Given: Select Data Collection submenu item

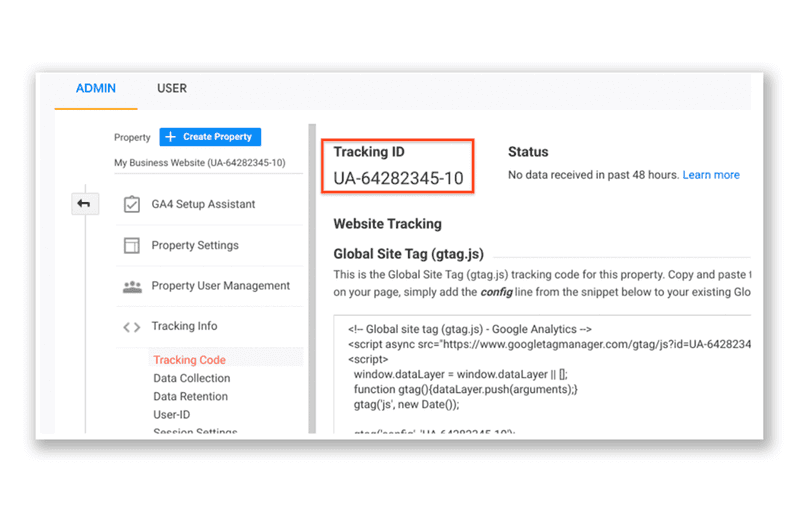Looking at the screenshot, I should (191, 378).
